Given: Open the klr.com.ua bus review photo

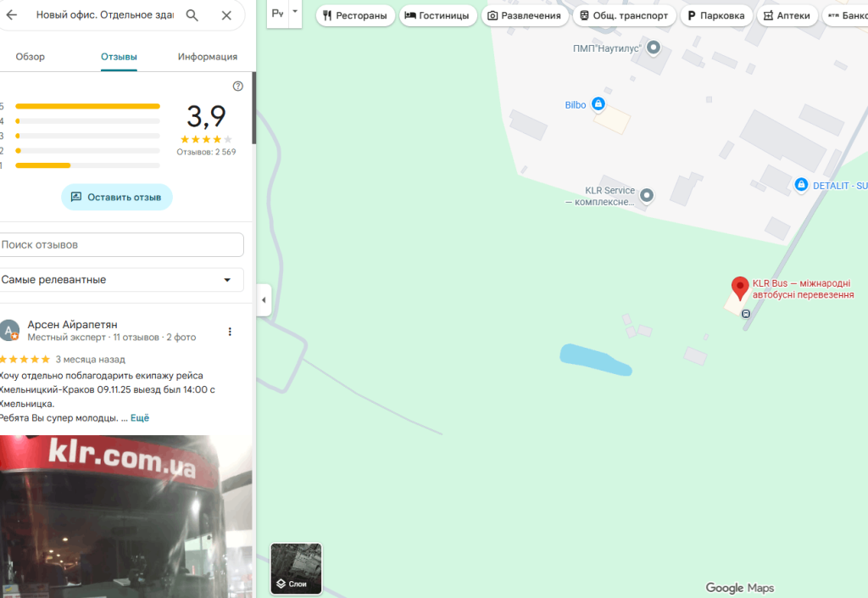Looking at the screenshot, I should click(126, 517).
